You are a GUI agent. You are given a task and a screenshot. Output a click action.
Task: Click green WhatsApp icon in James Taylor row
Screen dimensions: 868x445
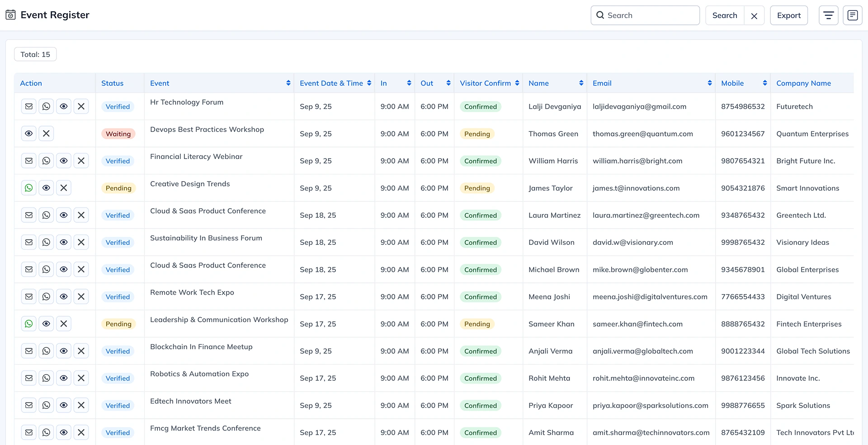tap(29, 188)
